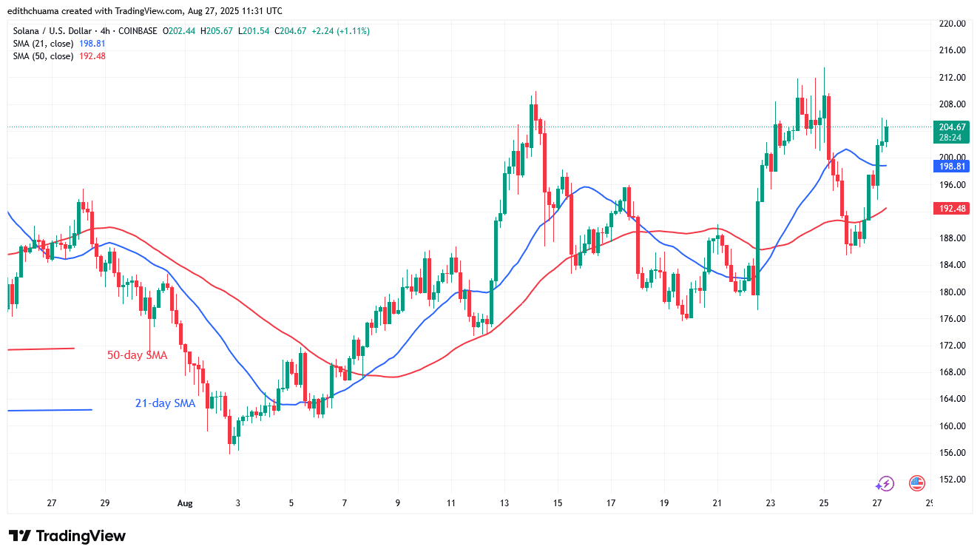Click the 152.00 price axis label
980x558 pixels.
tap(951, 480)
